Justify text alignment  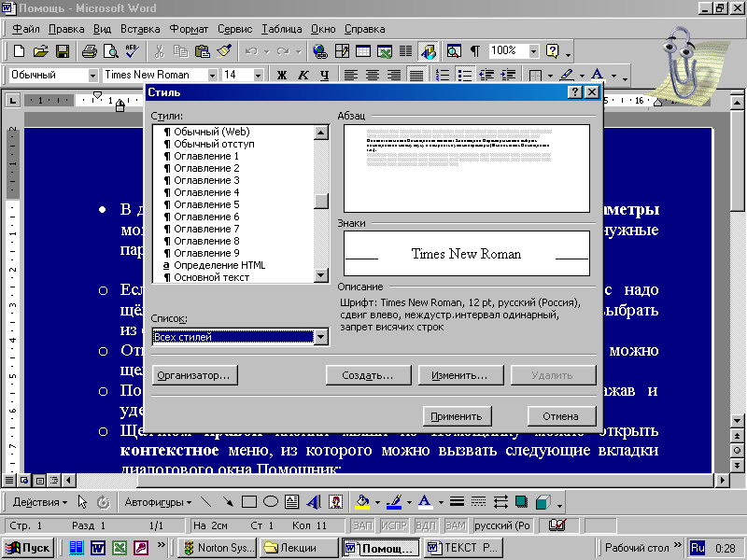[416, 76]
